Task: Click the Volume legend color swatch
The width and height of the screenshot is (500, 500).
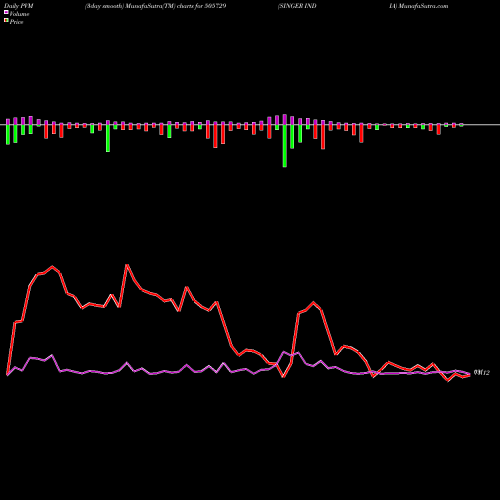Action: 6,12
